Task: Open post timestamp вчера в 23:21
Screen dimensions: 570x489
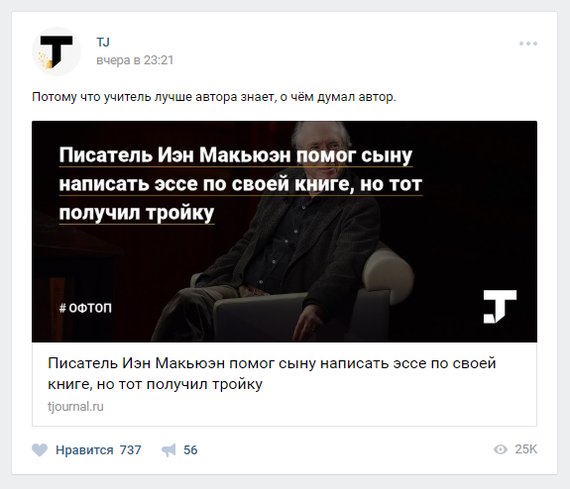Action: (x=135, y=60)
